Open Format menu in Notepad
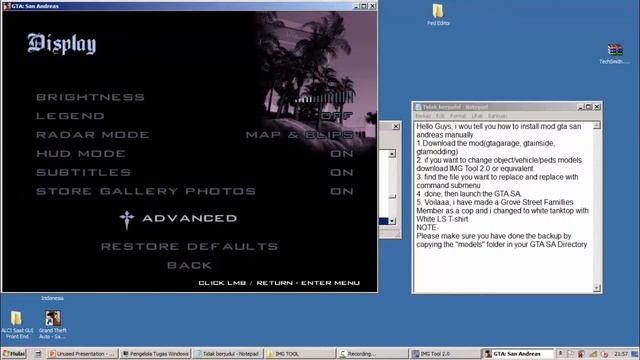This screenshot has height=360, width=640. tap(458, 116)
